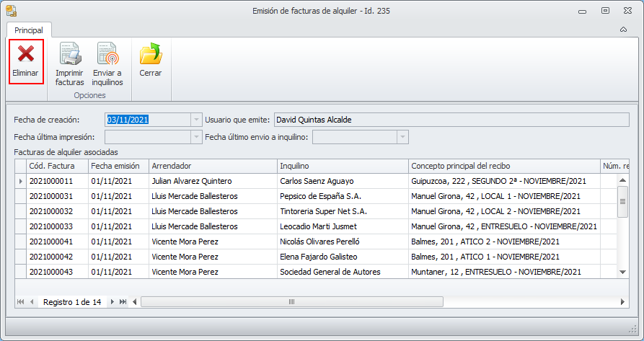This screenshot has width=644, height=341.
Task: Click the Enviar a inquilinos icon
Action: [107, 55]
